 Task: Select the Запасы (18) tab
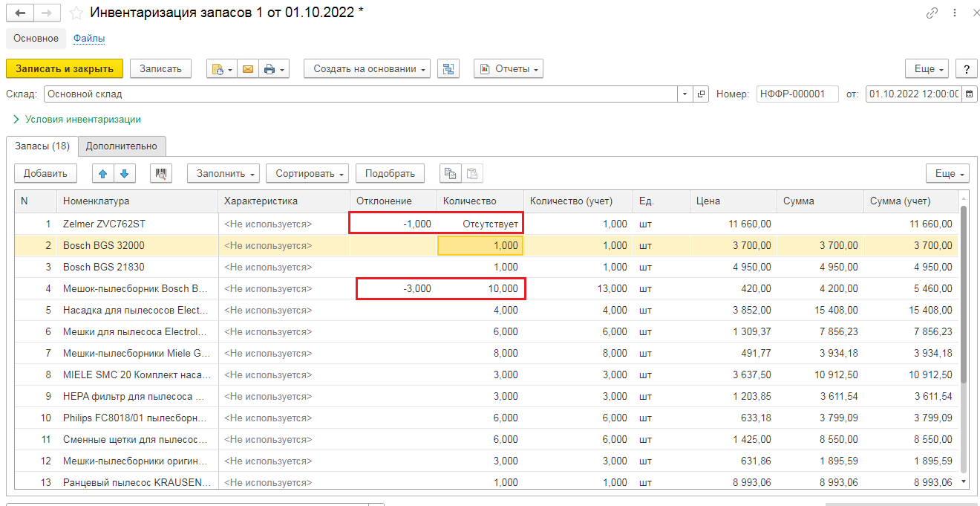point(42,146)
